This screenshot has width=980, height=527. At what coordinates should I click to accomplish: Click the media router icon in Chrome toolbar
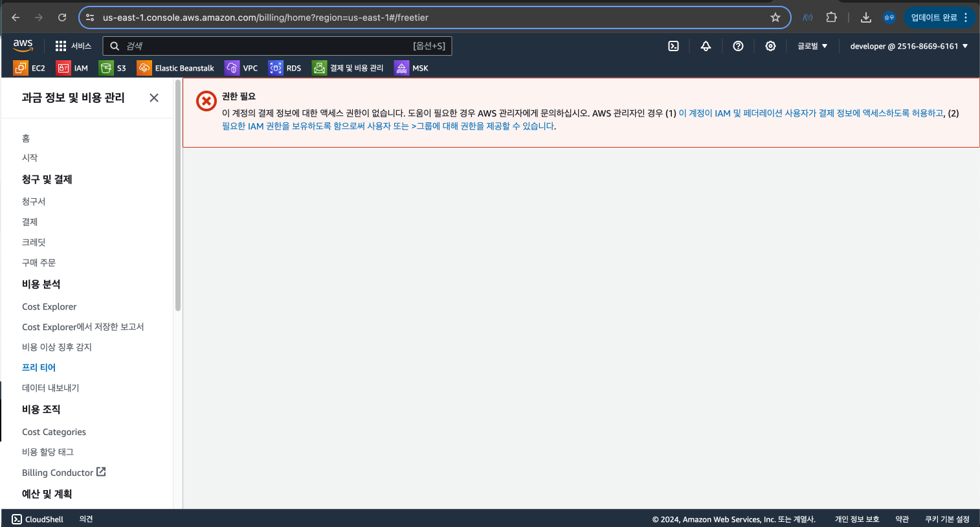808,17
